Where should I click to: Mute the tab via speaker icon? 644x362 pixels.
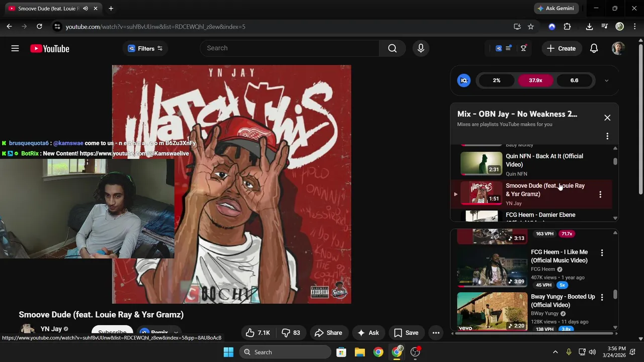86,9
